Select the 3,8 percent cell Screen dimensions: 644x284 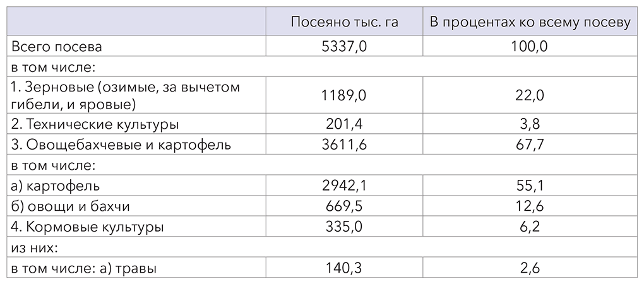530,124
